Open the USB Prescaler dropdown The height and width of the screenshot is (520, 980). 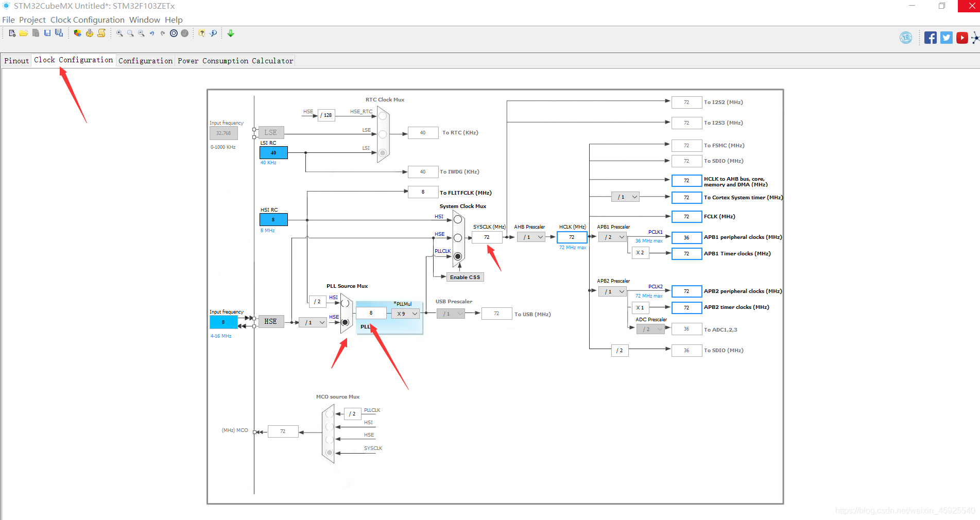[451, 314]
